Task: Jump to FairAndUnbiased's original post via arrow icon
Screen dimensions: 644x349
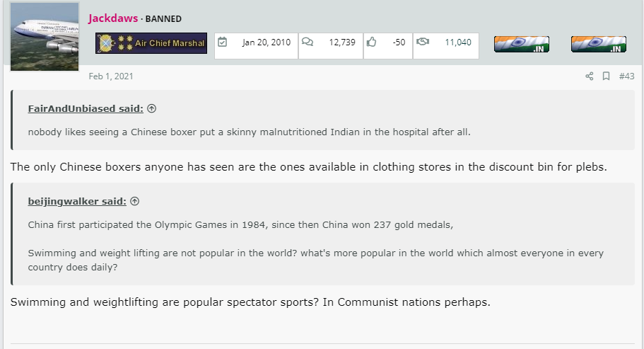Action: pos(151,108)
